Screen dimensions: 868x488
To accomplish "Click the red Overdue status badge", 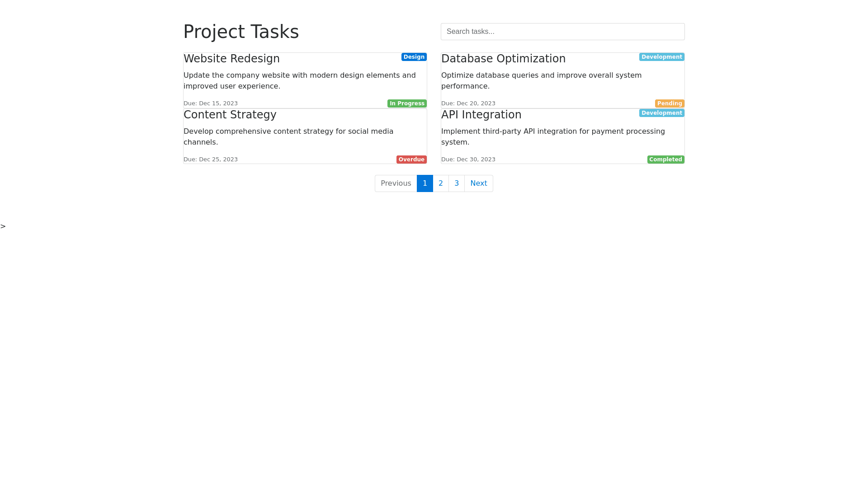I will point(411,160).
